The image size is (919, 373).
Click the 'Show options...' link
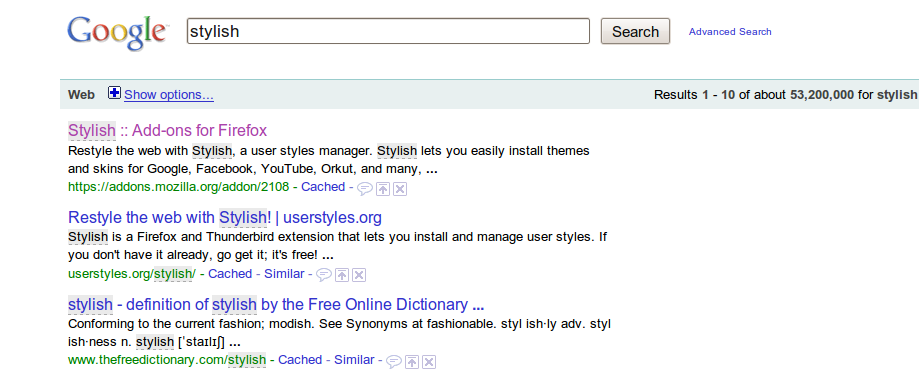169,95
